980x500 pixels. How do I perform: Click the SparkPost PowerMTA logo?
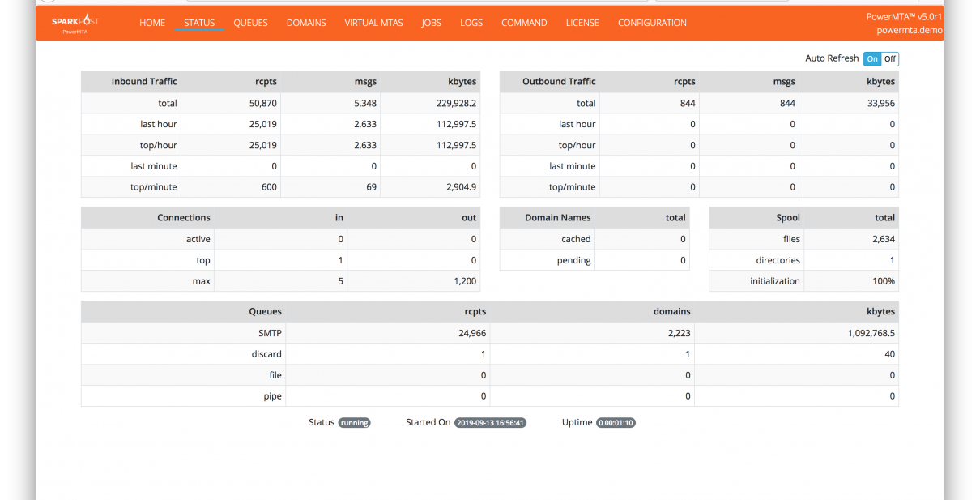(x=75, y=24)
